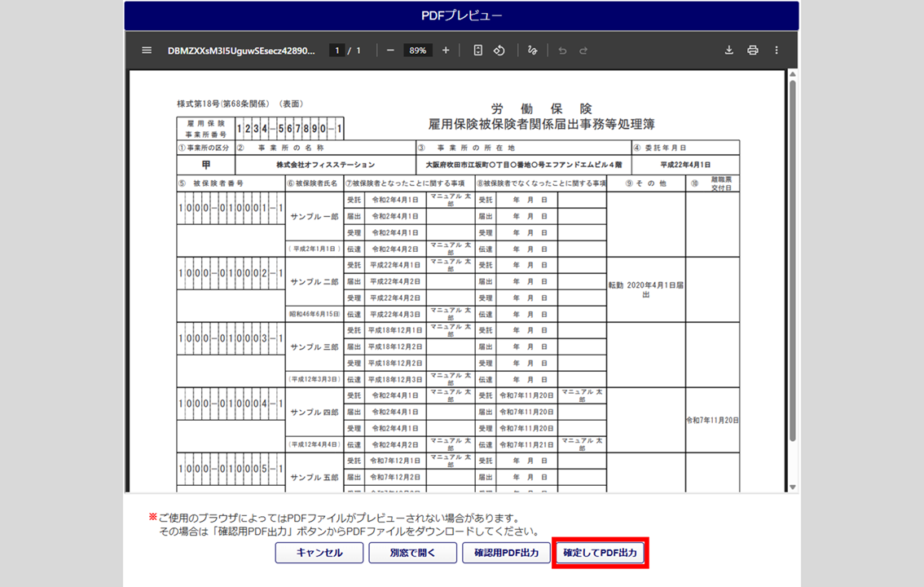
Task: Open the three-dot more actions menu
Action: tap(777, 51)
